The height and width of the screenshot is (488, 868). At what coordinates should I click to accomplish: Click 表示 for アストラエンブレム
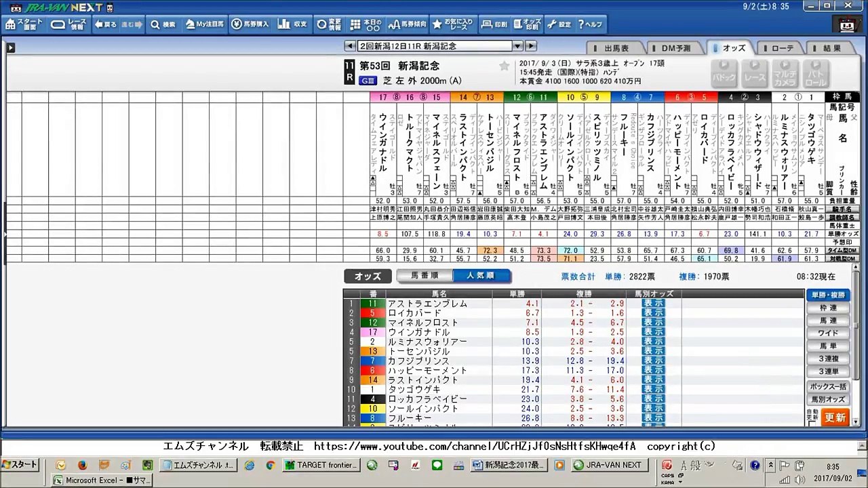coord(654,304)
